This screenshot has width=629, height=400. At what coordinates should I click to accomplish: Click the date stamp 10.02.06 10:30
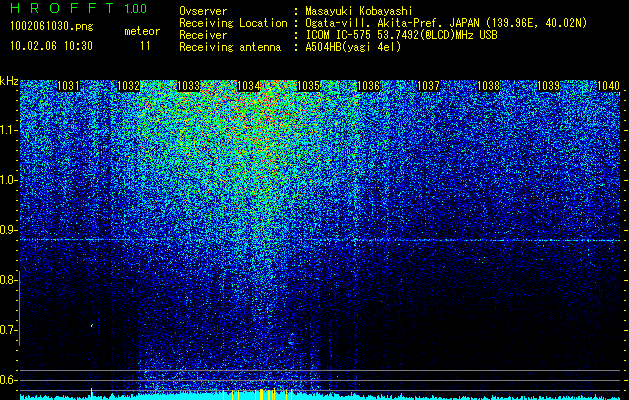[51, 46]
